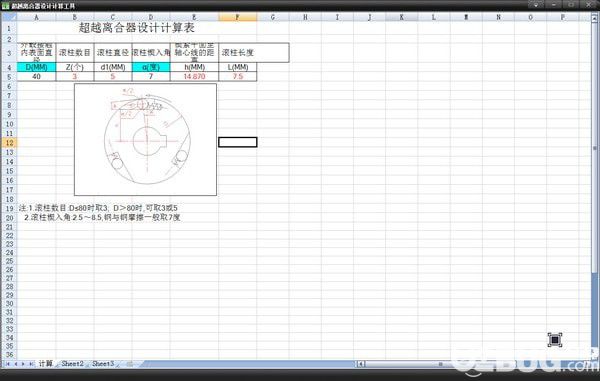Select the d1(MM) cell
600x381 pixels.
pyautogui.click(x=113, y=67)
